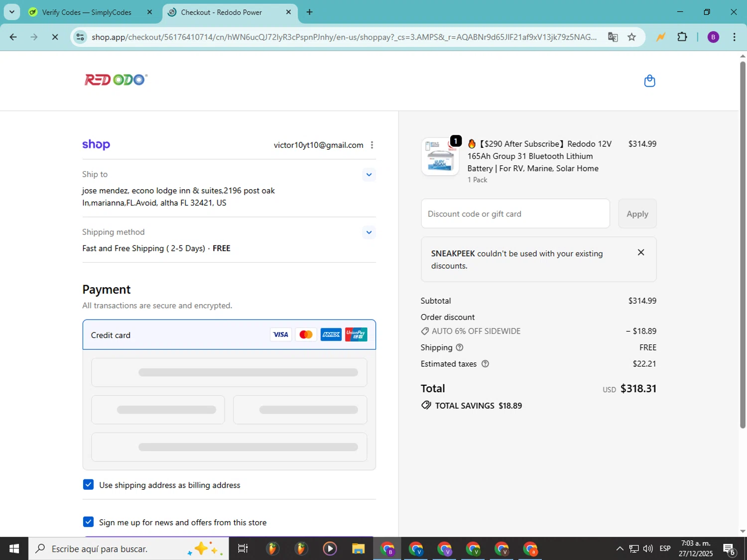Open the tab search dropdown arrow
The image size is (747, 560).
click(x=11, y=12)
